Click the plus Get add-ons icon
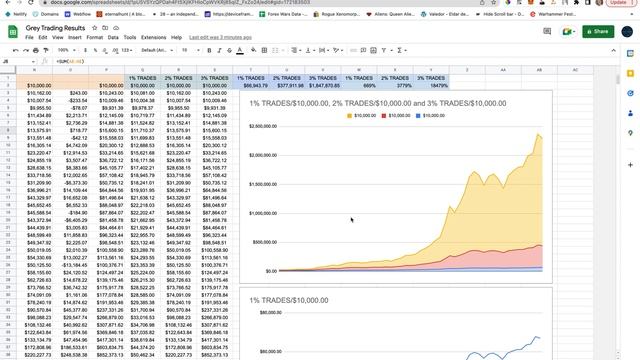 click(630, 165)
